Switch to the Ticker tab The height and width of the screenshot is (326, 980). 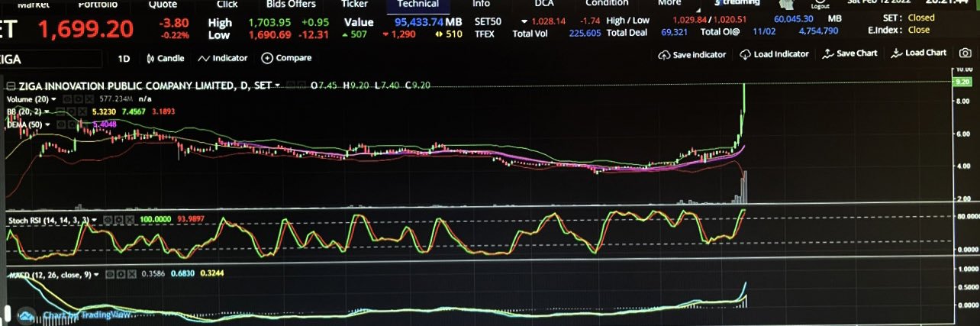click(x=355, y=4)
